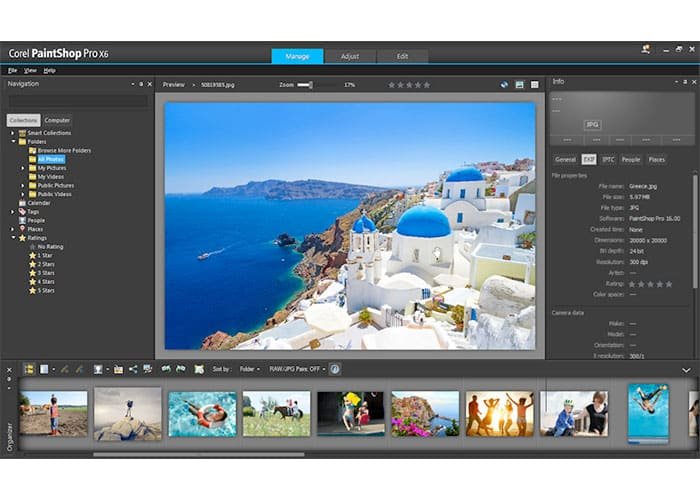The height and width of the screenshot is (500, 700).
Task: Select the People item in Navigation tree
Action: [35, 220]
